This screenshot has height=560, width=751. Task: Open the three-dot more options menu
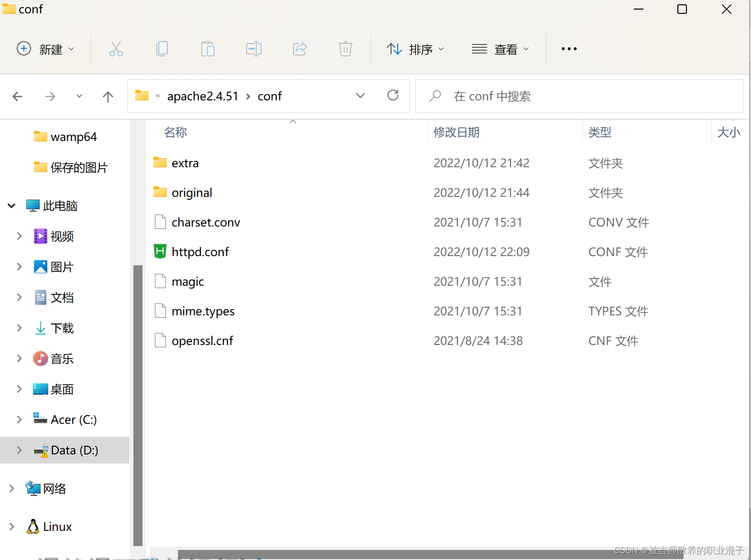pyautogui.click(x=569, y=49)
